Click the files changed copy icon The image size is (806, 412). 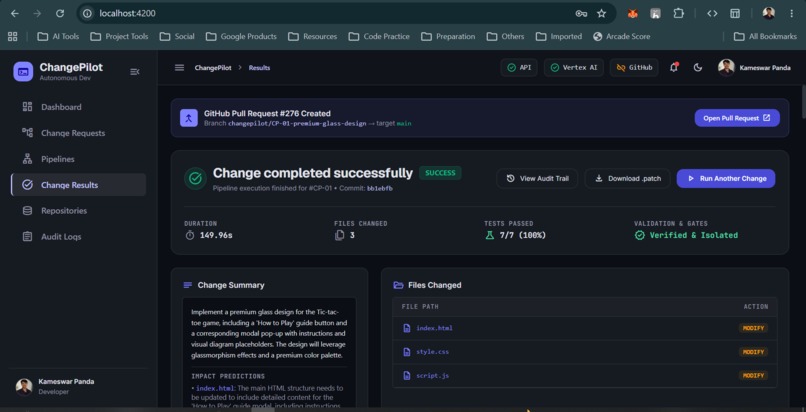pyautogui.click(x=339, y=235)
